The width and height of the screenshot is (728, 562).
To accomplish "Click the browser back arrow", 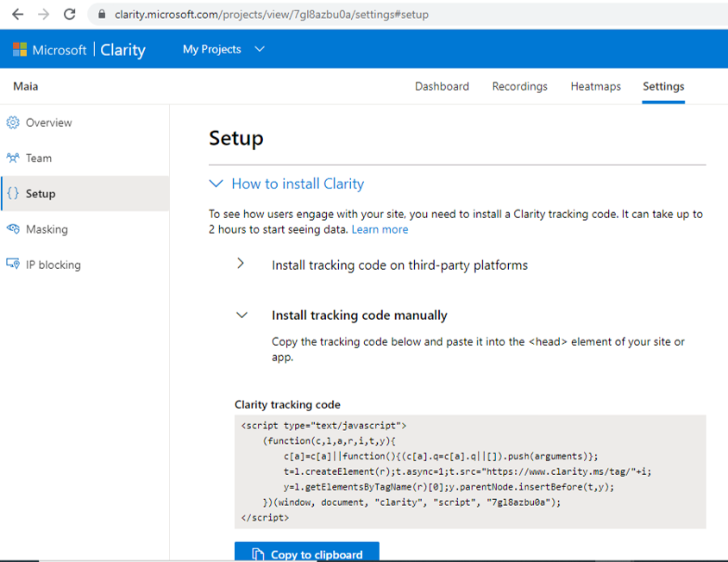I will coord(17,15).
